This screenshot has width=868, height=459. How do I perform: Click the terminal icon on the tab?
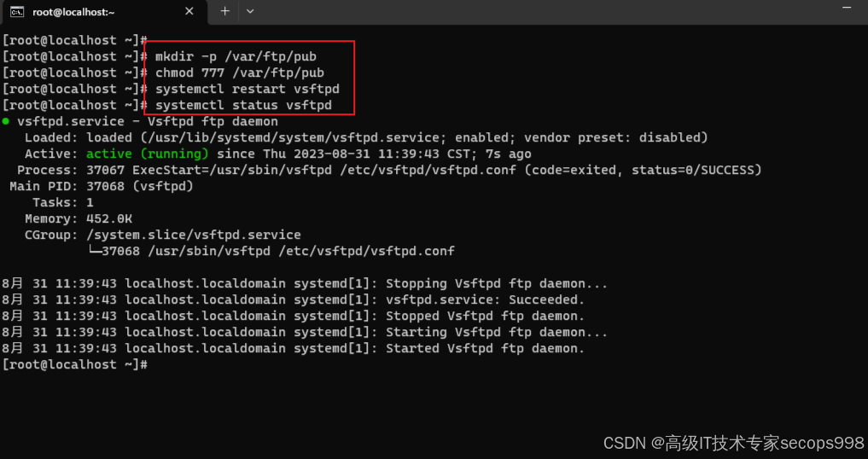coord(16,11)
